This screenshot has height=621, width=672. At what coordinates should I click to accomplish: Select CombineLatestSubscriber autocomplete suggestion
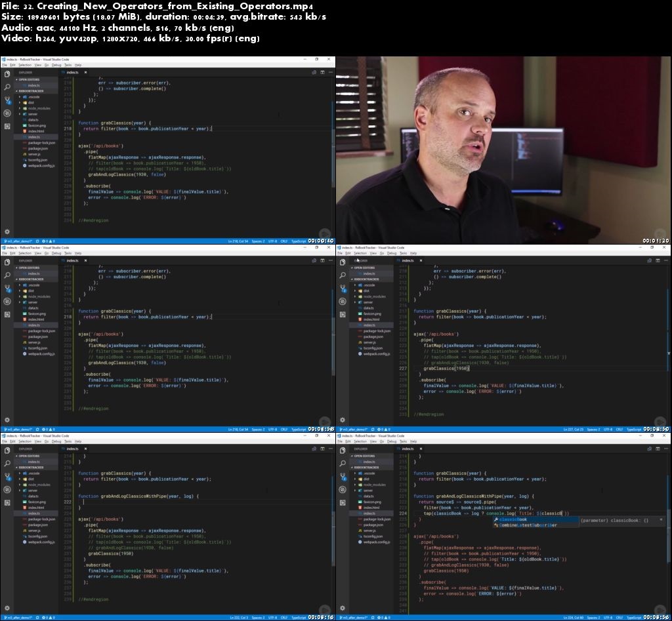click(528, 525)
